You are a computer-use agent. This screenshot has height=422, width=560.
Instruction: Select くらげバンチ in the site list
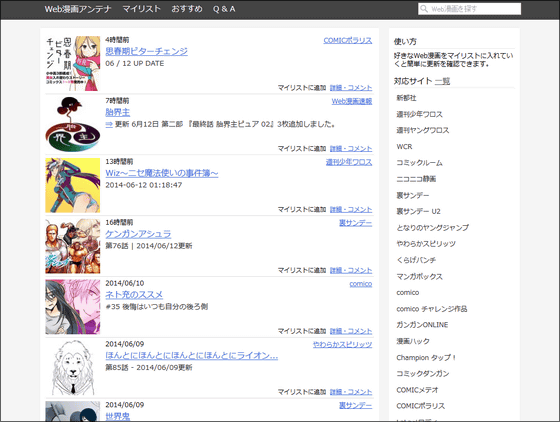(x=416, y=260)
